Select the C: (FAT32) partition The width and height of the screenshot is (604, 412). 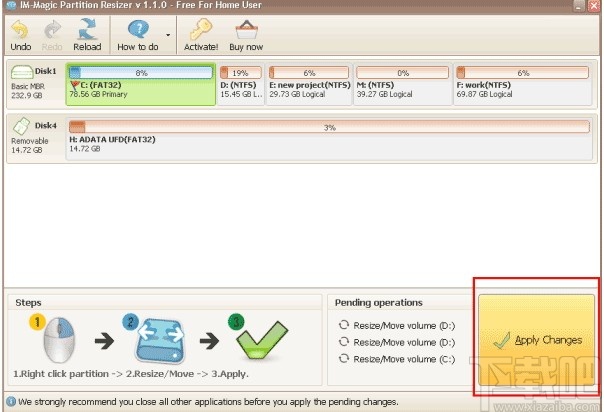point(141,85)
